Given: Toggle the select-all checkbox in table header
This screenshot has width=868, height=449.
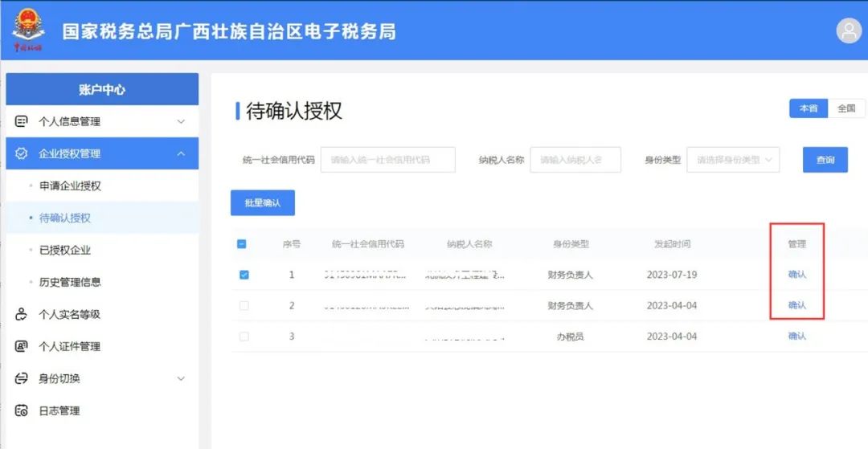Looking at the screenshot, I should [243, 244].
